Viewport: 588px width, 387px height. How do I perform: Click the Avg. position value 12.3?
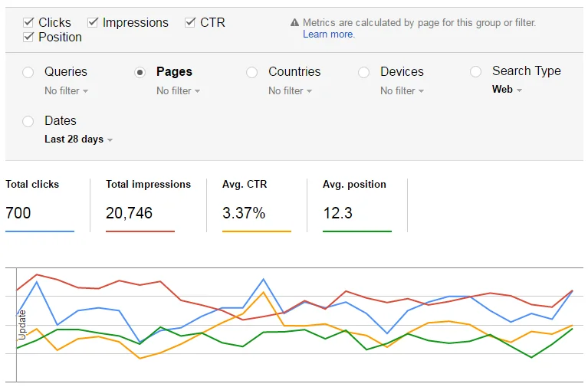[x=338, y=212]
